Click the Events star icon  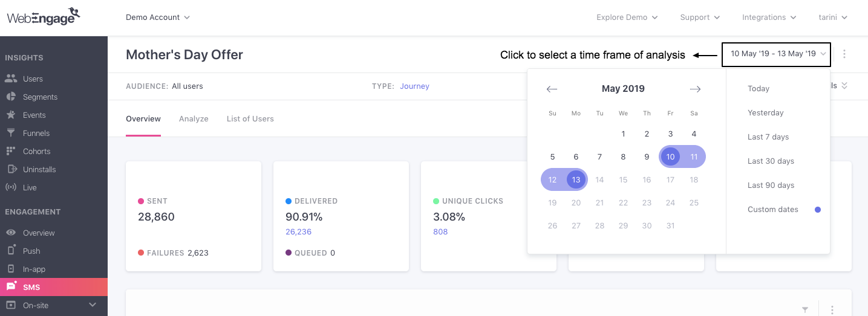click(11, 115)
